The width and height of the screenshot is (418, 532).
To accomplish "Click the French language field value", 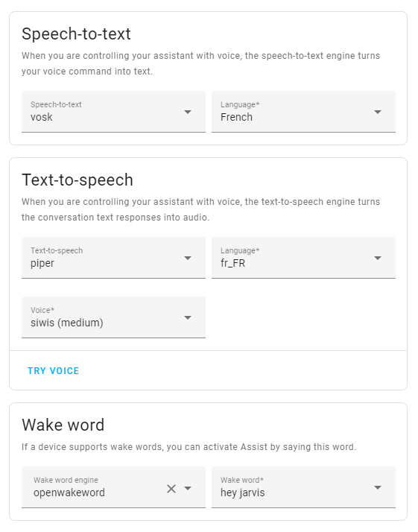I will pyautogui.click(x=236, y=117).
